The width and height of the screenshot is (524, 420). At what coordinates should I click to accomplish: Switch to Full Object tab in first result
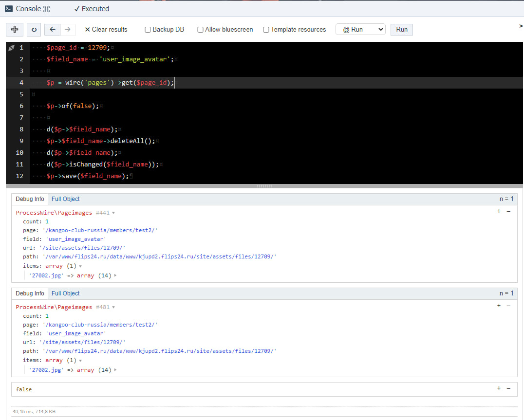click(x=65, y=199)
